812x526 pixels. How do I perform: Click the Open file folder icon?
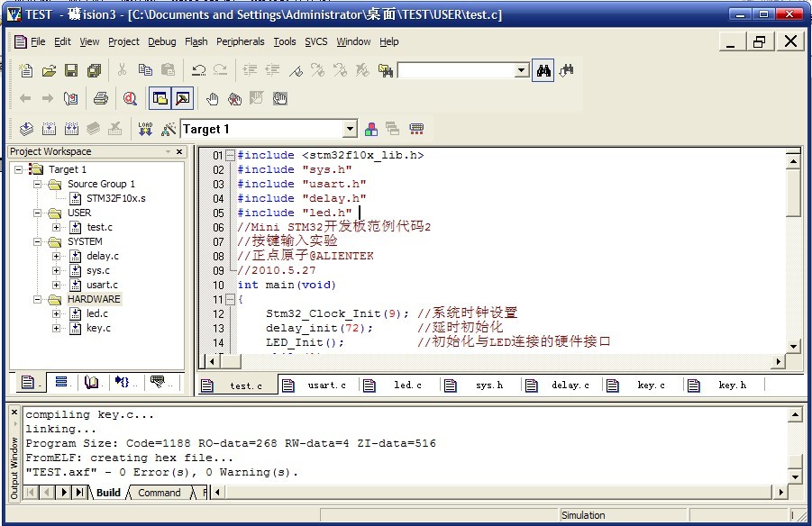(49, 70)
